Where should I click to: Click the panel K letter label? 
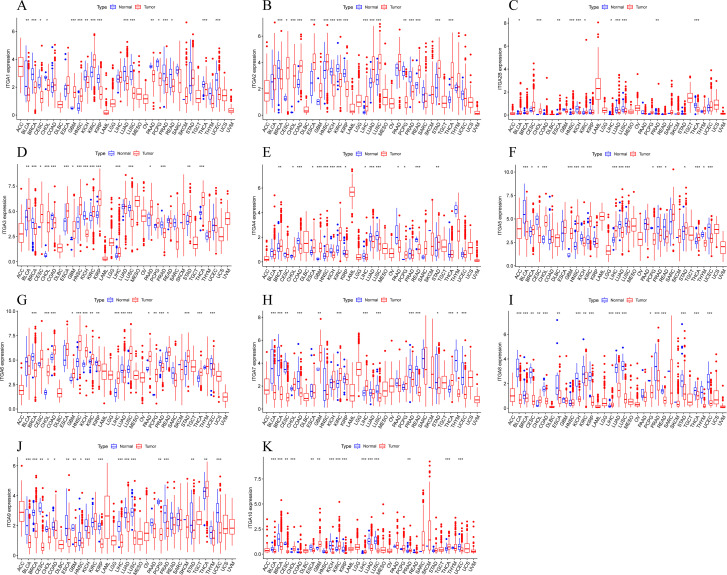coord(266,445)
